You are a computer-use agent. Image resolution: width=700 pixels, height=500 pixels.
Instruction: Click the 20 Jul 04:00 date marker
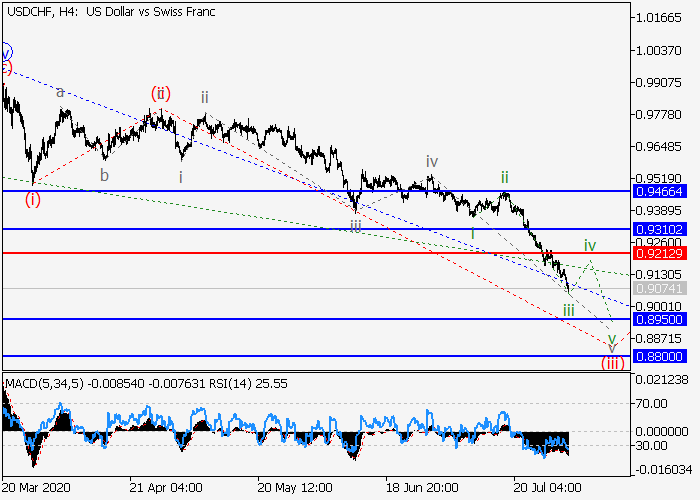pos(544,488)
